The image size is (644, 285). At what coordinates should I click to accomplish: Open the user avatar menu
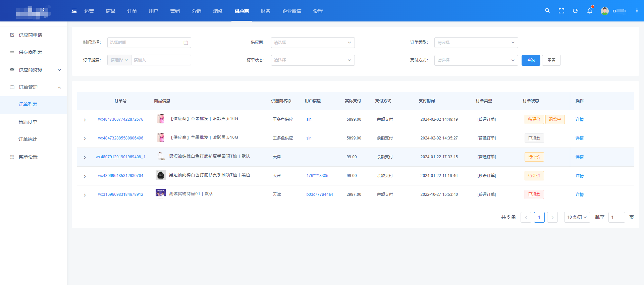605,11
